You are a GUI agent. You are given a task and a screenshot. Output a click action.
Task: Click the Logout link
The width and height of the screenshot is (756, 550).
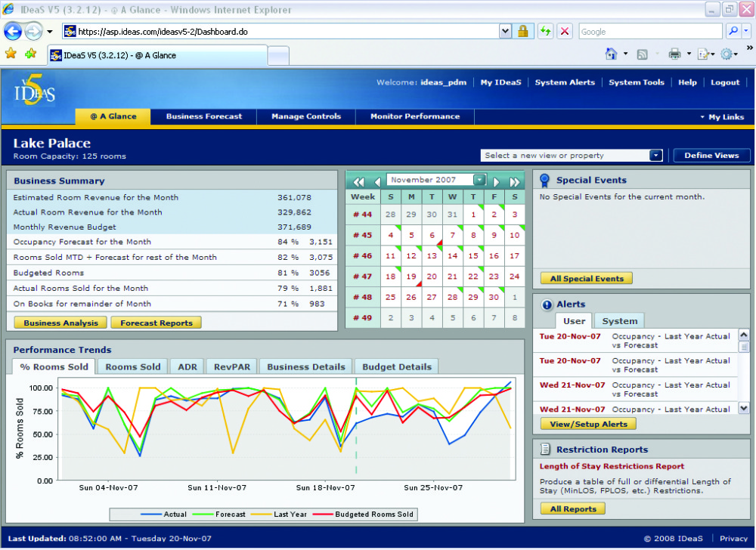click(x=725, y=82)
